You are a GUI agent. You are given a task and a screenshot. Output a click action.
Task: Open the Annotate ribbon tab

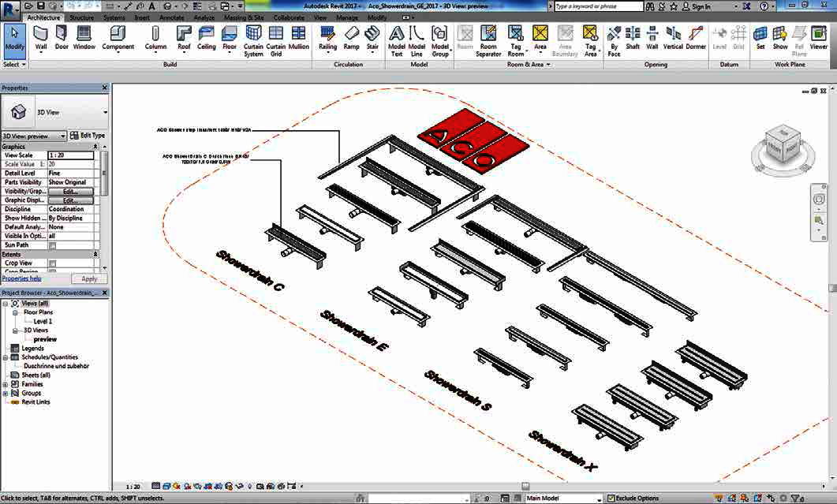click(x=171, y=17)
